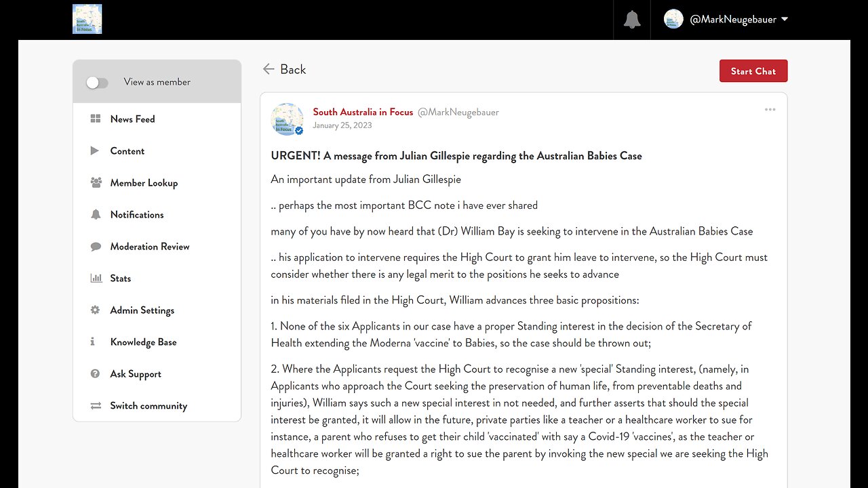Click the South Australia in Focus logo in the top bar

pyautogui.click(x=87, y=19)
